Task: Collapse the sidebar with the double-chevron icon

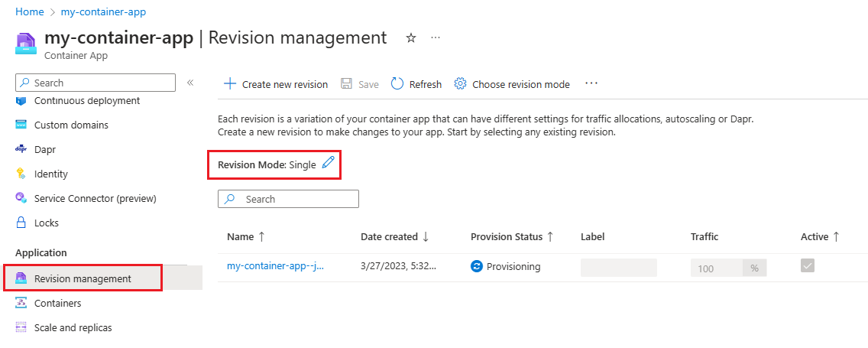Action: [x=190, y=83]
